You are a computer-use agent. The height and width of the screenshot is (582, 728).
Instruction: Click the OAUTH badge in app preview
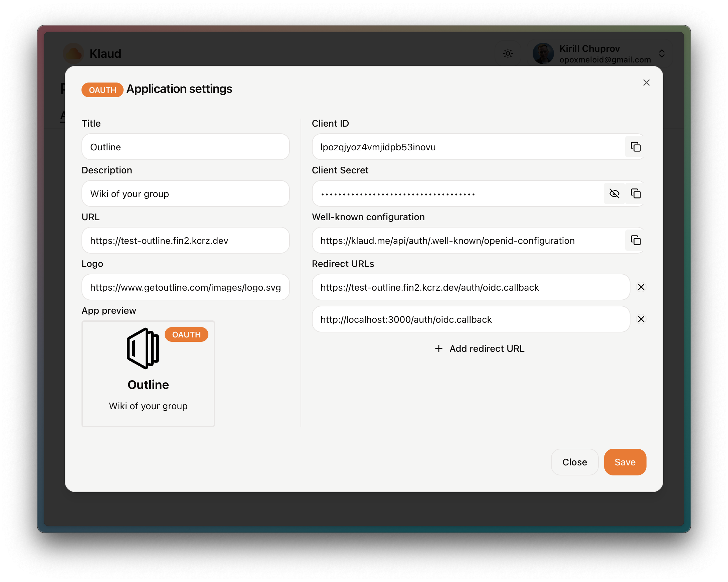[x=186, y=334]
